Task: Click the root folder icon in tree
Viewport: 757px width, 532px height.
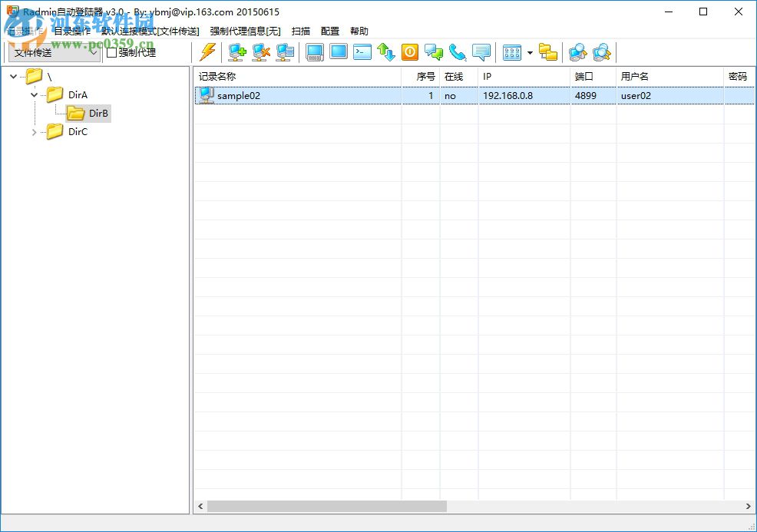Action: (35, 76)
